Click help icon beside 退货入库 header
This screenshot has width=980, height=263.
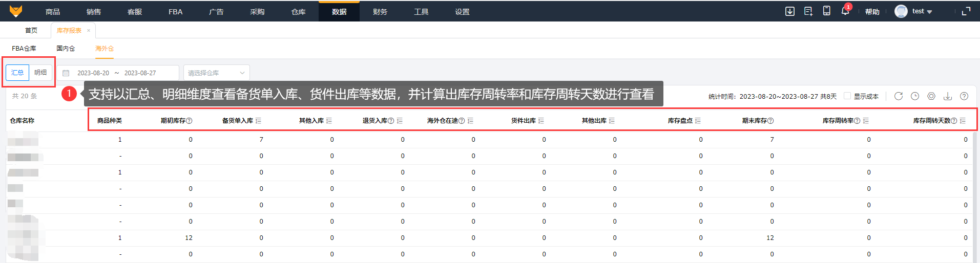[391, 121]
